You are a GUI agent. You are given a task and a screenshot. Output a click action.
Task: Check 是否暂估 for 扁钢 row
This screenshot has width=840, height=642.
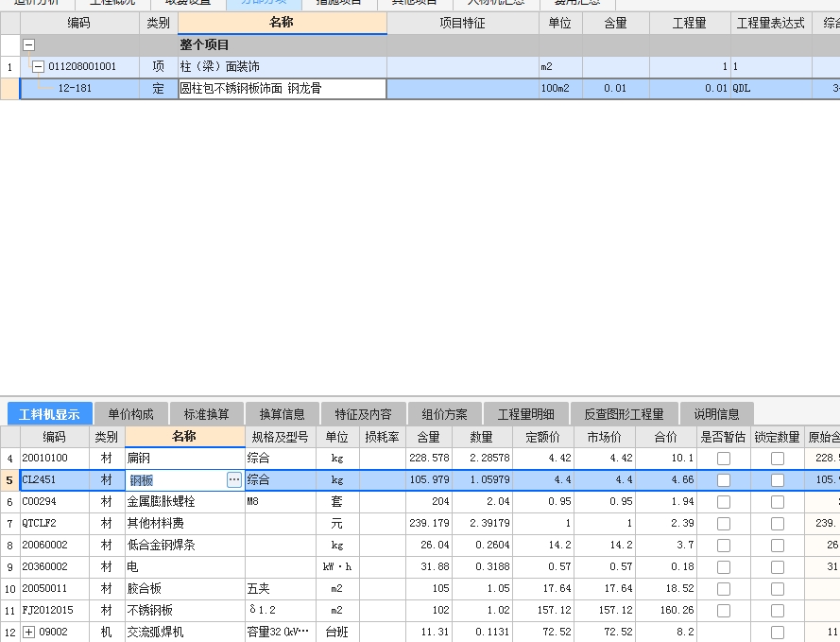[x=724, y=459]
